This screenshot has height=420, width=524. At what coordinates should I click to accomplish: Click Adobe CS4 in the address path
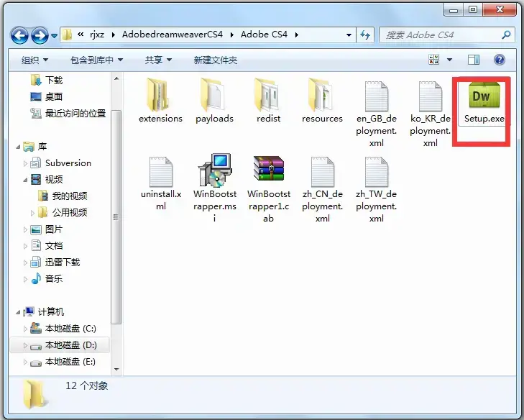264,35
